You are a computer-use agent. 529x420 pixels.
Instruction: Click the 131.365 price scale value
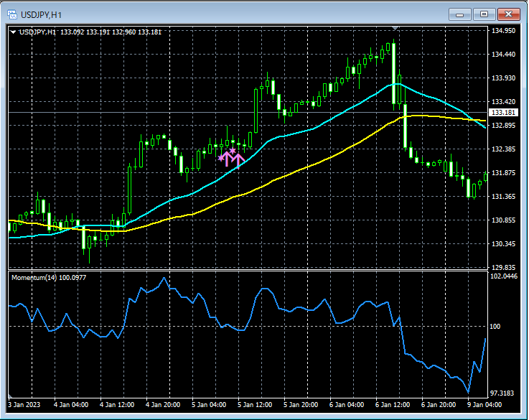[503, 196]
